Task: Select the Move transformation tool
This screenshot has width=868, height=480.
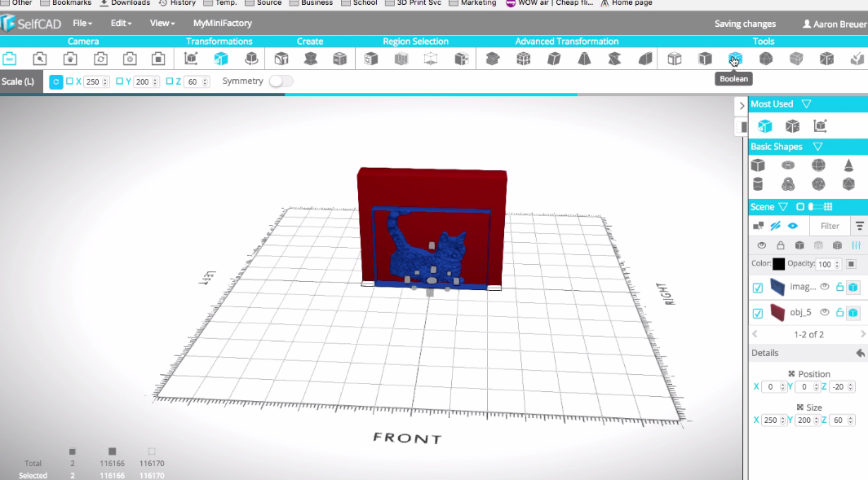Action: 190,59
